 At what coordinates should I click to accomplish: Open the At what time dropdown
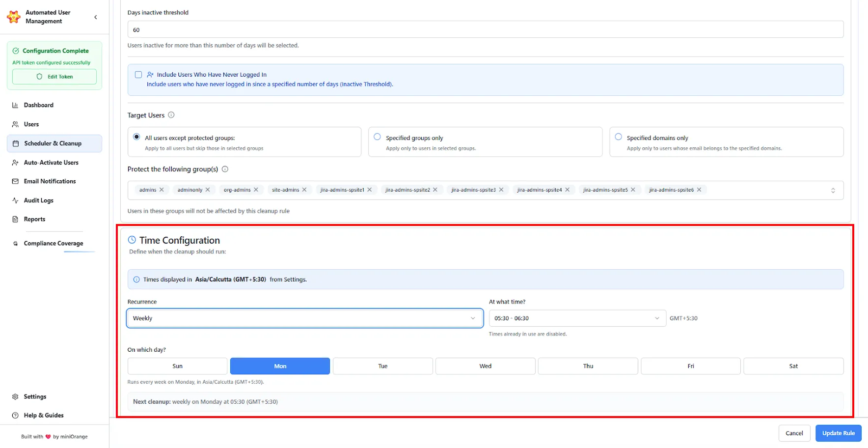577,318
